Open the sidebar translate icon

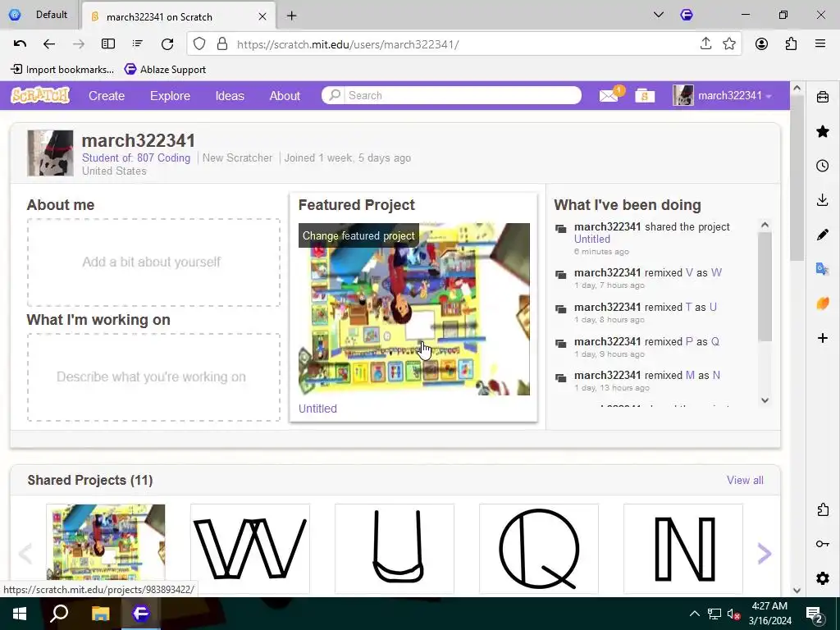822,269
